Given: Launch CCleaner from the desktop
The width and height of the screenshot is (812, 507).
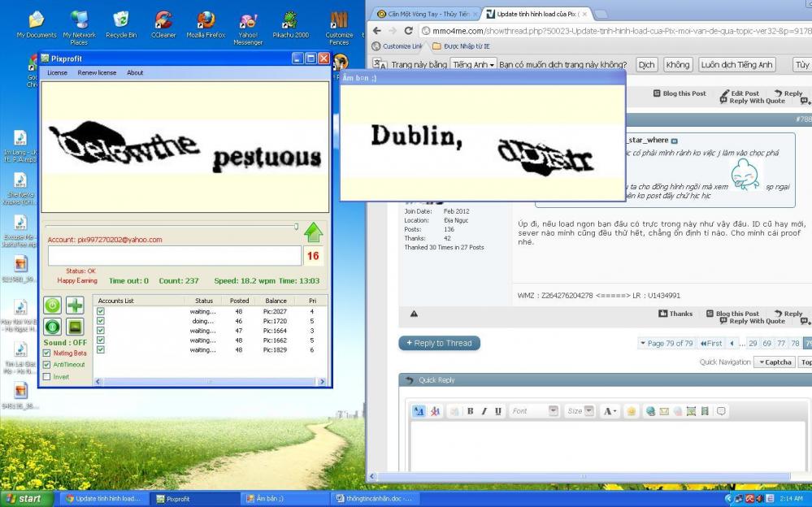Looking at the screenshot, I should 163,24.
